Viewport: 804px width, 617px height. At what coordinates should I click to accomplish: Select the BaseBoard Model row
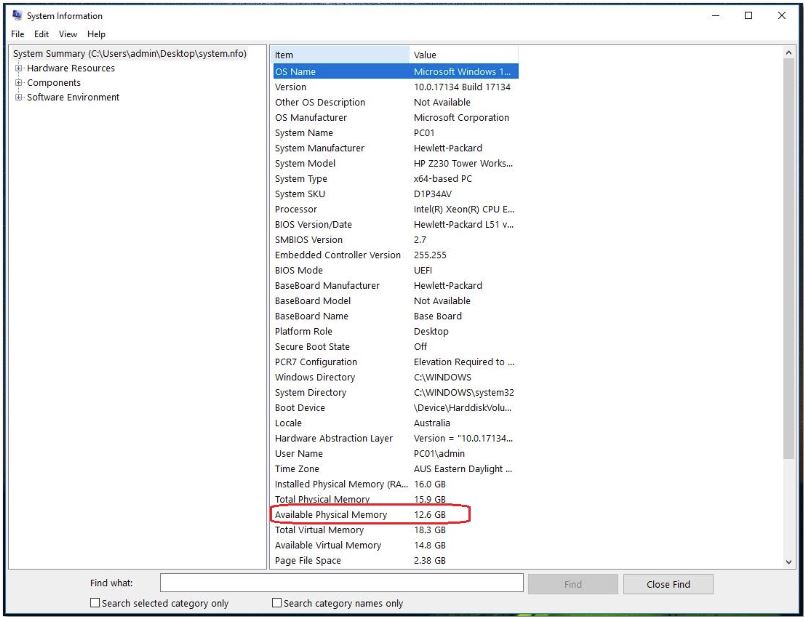coord(396,301)
